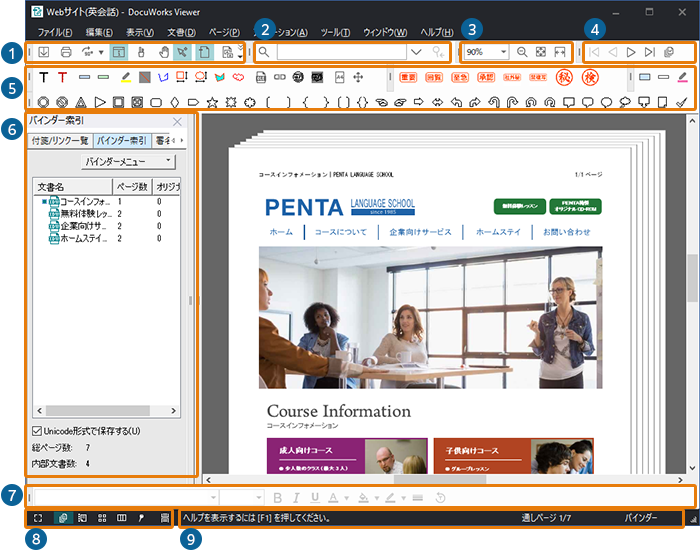This screenshot has width=700, height=550.
Task: Insert the double-headed arrow shape
Action: pos(438,103)
